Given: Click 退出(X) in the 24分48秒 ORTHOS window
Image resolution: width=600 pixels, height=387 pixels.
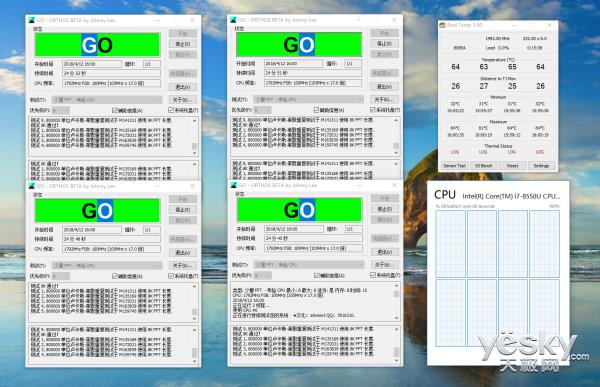Looking at the screenshot, I should point(183,253).
